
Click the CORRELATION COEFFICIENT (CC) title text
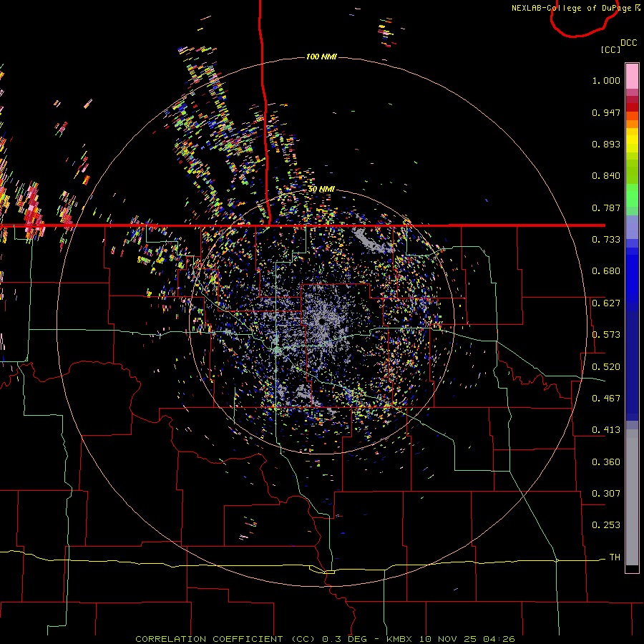tap(225, 639)
